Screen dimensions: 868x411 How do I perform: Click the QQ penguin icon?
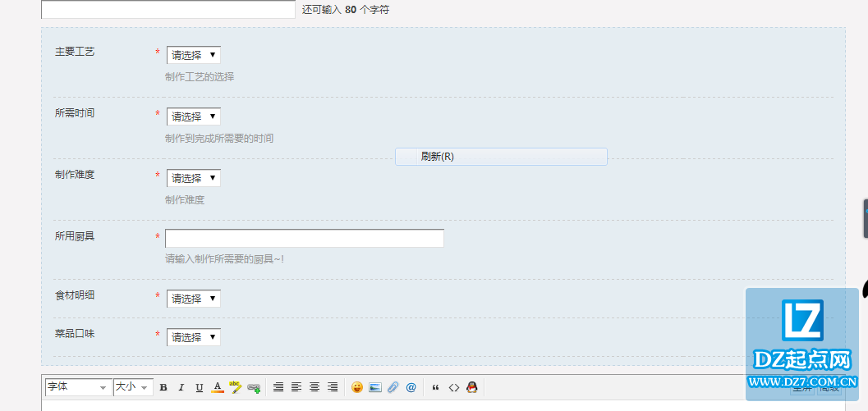pos(471,387)
